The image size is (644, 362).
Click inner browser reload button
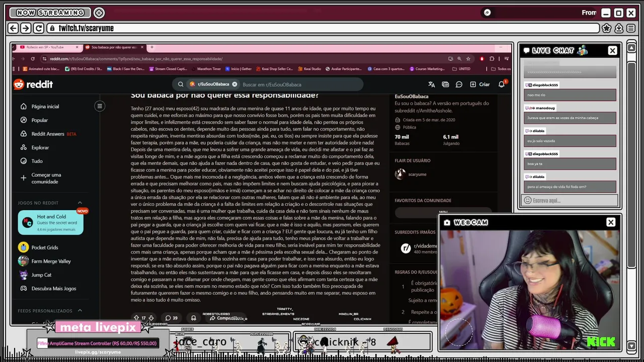pos(33,59)
